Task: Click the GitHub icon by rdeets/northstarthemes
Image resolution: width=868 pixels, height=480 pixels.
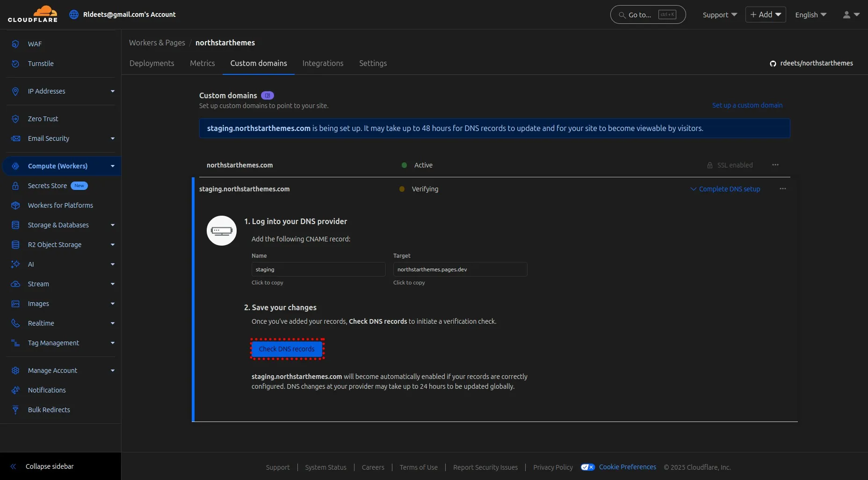Action: point(773,64)
